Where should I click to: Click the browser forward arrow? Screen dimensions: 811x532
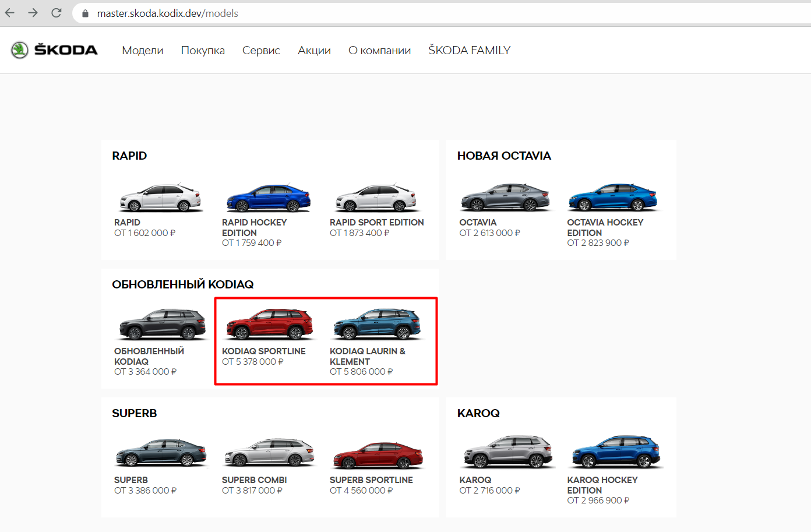[x=33, y=13]
